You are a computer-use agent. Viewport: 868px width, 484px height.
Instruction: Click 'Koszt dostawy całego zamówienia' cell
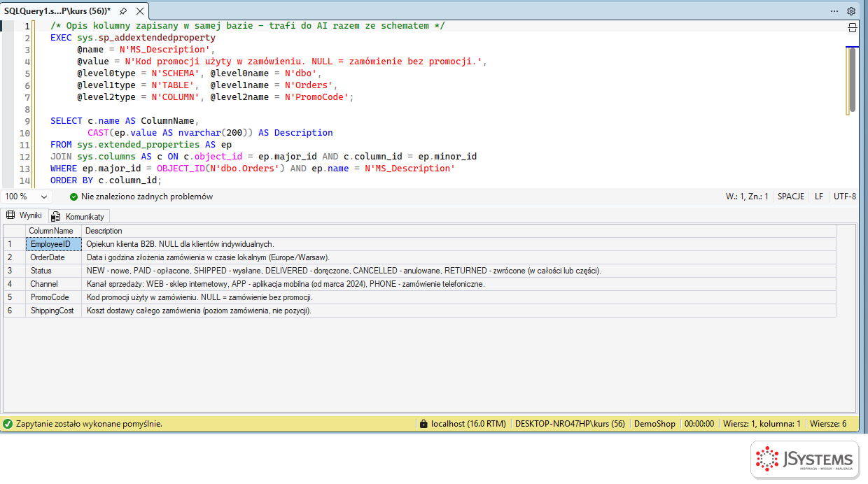459,311
